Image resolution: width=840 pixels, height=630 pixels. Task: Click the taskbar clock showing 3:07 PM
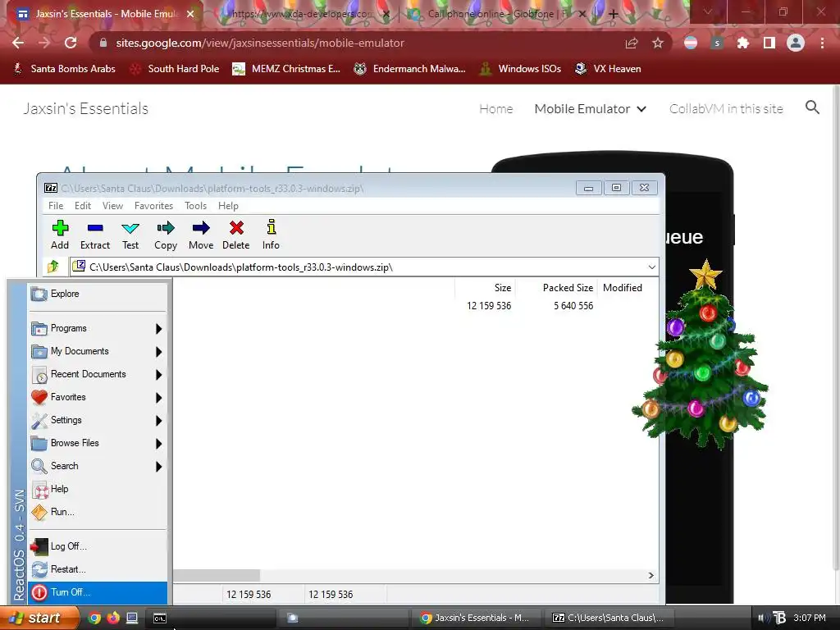click(810, 618)
